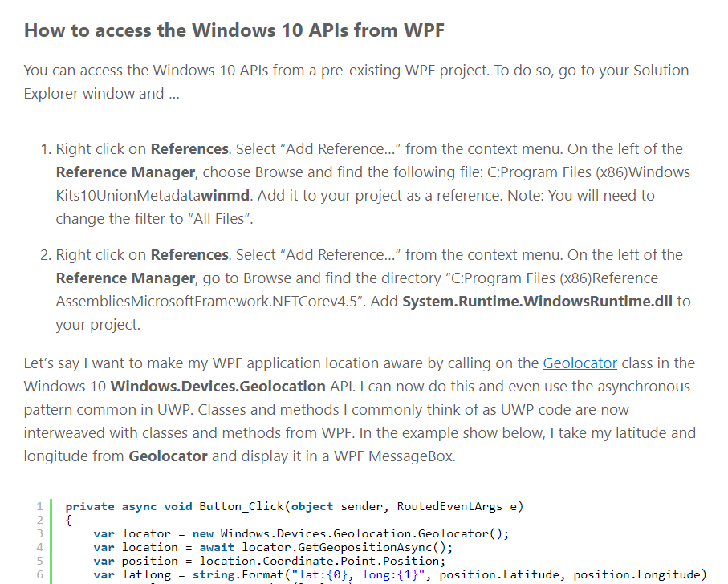Screen dimensions: 728x584
Task: Click the bold word "winmd" in step 1
Action: click(x=226, y=196)
